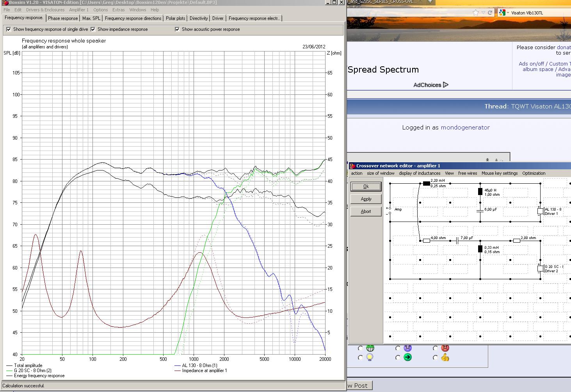
Task: Click the album space link
Action: point(538,69)
